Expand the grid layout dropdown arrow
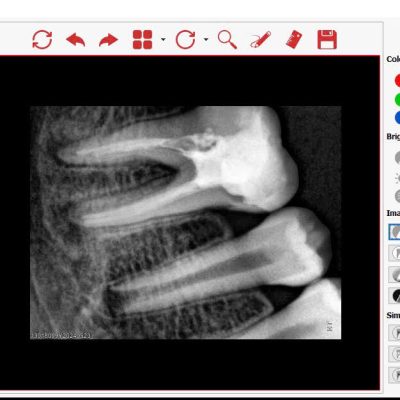 [x=163, y=40]
